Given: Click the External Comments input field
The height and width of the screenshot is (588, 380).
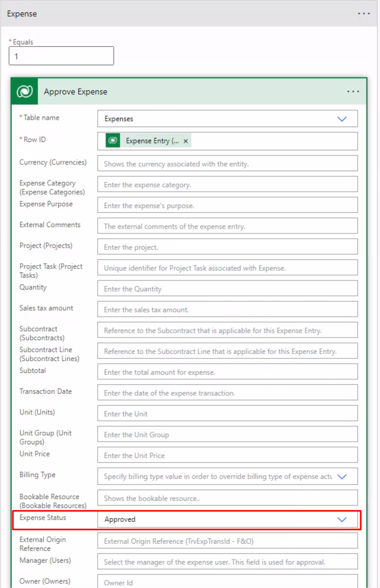Looking at the screenshot, I should pyautogui.click(x=228, y=226).
